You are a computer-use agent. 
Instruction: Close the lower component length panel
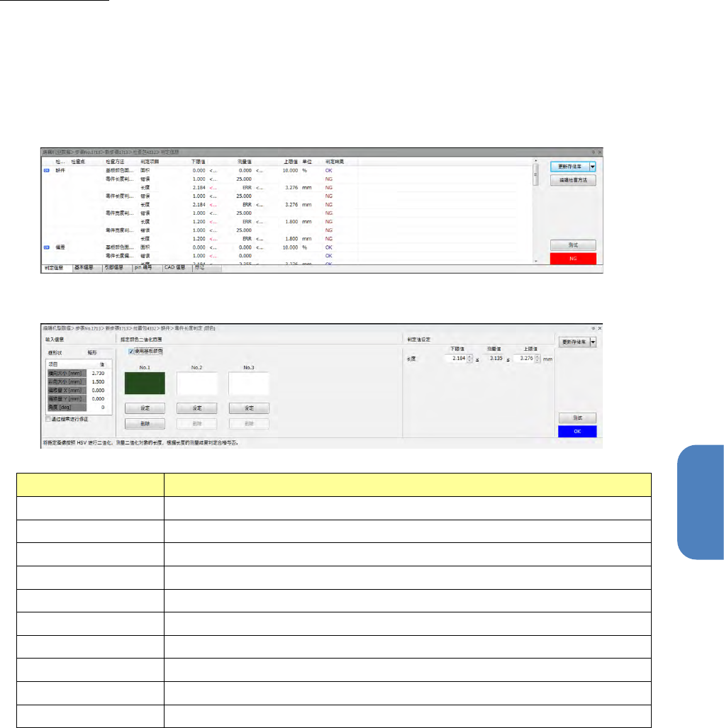coord(599,328)
